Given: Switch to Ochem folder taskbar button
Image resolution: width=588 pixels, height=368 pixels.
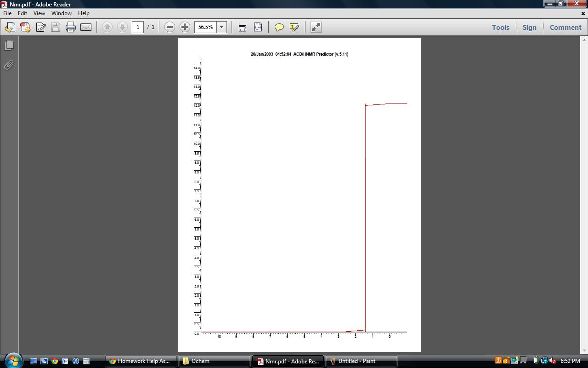Looking at the screenshot, I should point(215,361).
